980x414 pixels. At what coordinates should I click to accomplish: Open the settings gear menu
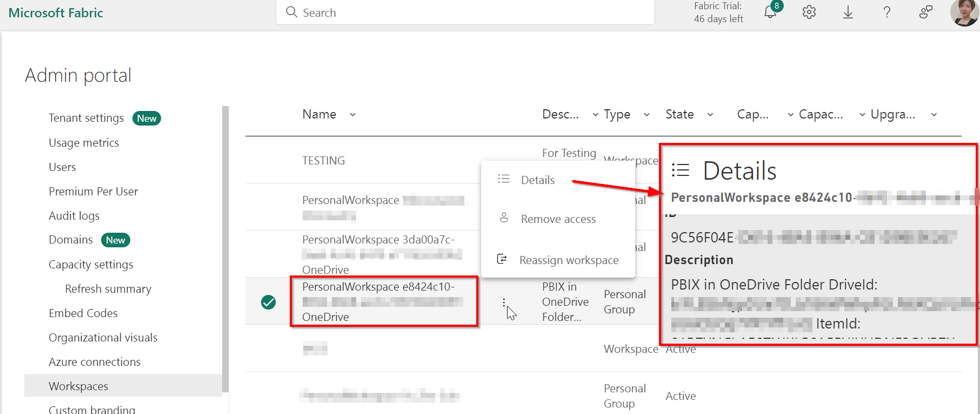pyautogui.click(x=809, y=12)
